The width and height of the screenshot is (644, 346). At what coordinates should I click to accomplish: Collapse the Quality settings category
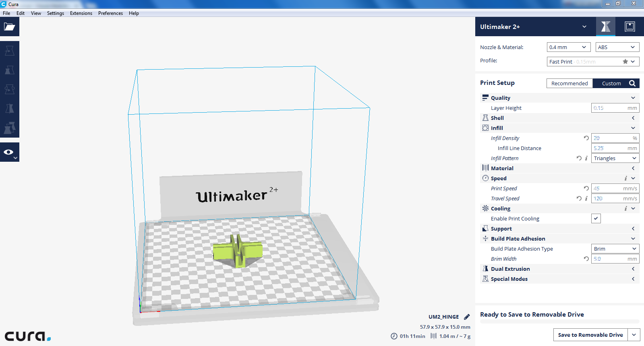click(x=560, y=98)
